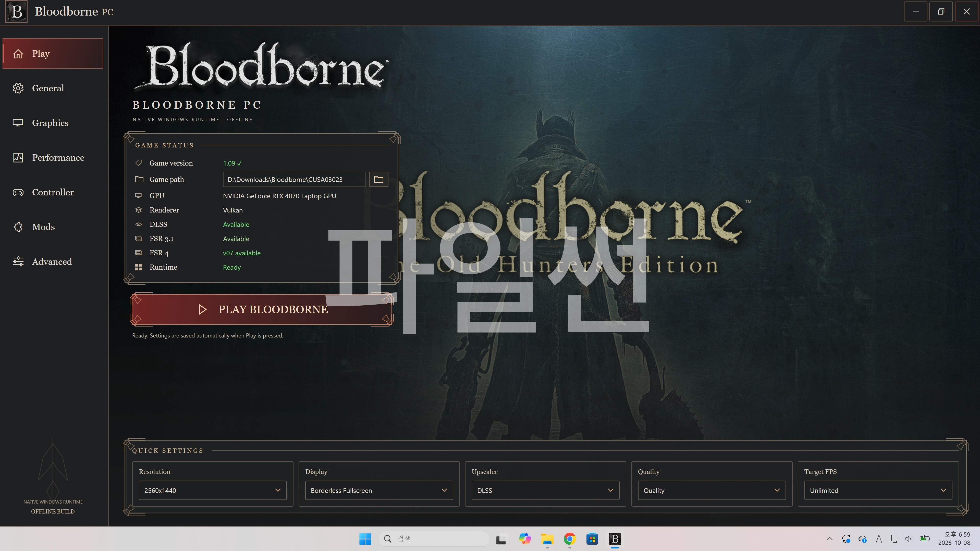980x551 pixels.
Task: Minimize the launcher window
Action: (915, 11)
